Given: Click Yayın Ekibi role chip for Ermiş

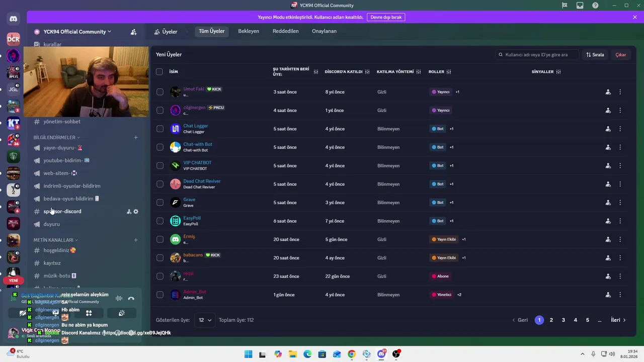Looking at the screenshot, I should click(x=443, y=239).
